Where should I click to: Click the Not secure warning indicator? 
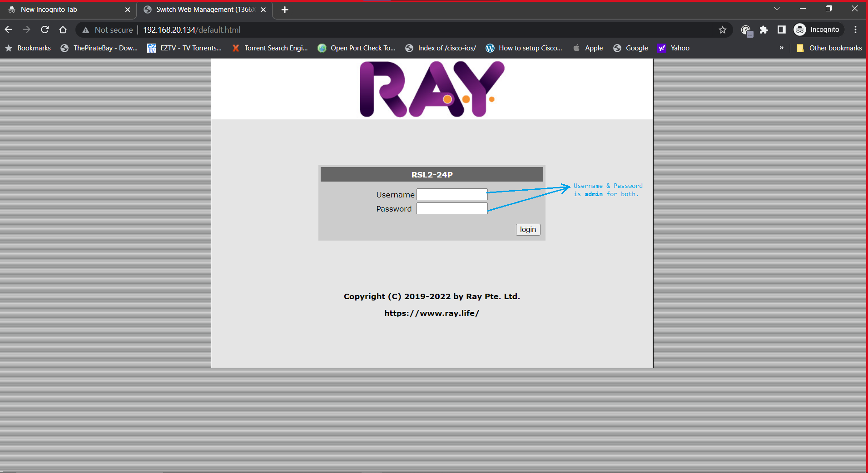[108, 30]
